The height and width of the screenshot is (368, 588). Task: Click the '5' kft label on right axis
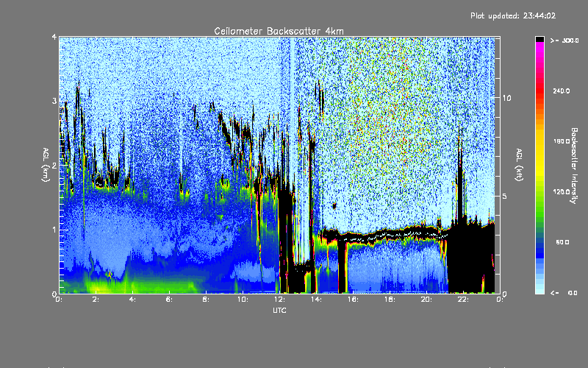[505, 197]
